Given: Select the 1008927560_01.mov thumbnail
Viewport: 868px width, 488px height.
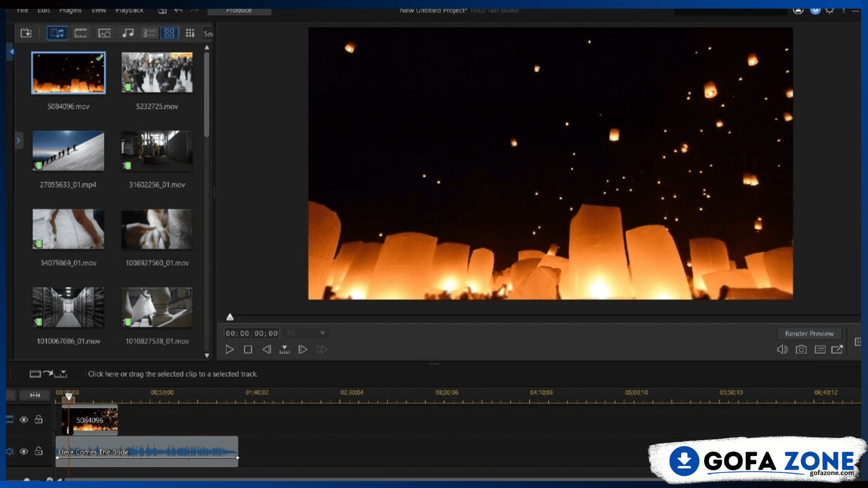Looking at the screenshot, I should tap(157, 229).
